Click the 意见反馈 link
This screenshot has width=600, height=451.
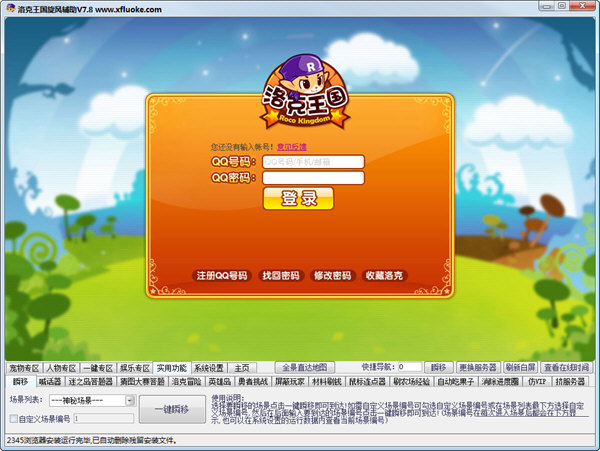click(x=292, y=147)
